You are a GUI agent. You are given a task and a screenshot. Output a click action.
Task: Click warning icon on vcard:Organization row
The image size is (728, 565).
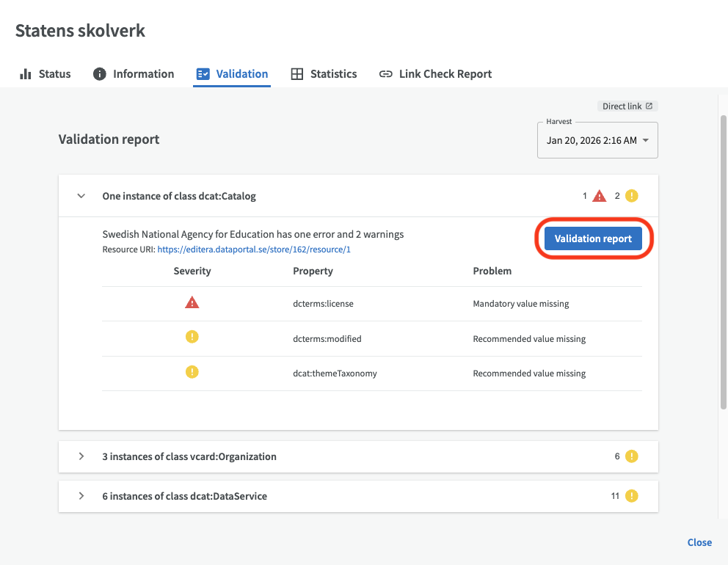[x=631, y=456]
